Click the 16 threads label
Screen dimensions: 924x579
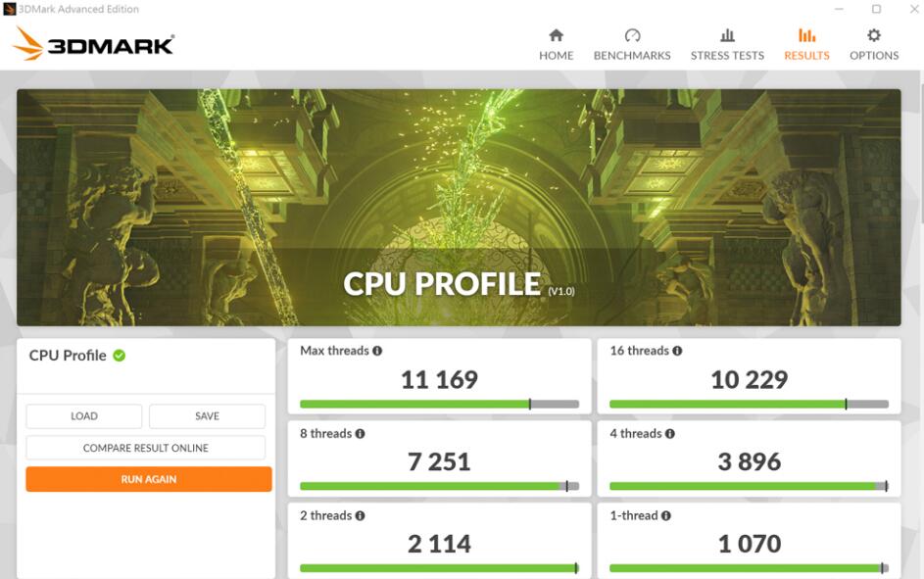640,351
